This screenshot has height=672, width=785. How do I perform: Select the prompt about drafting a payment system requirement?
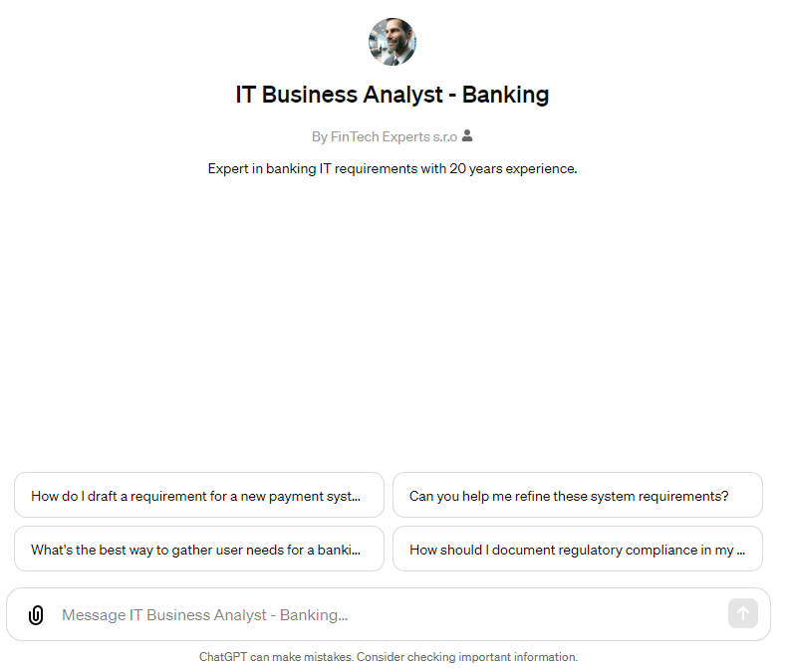(x=199, y=495)
